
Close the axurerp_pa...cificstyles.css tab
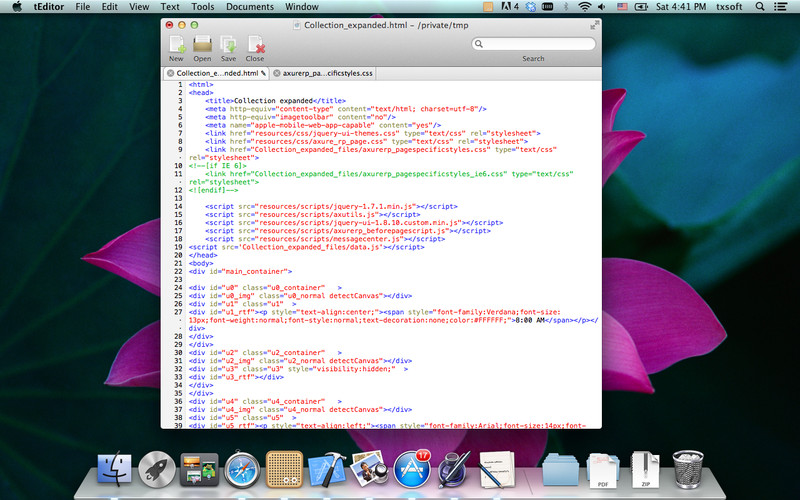pos(277,73)
